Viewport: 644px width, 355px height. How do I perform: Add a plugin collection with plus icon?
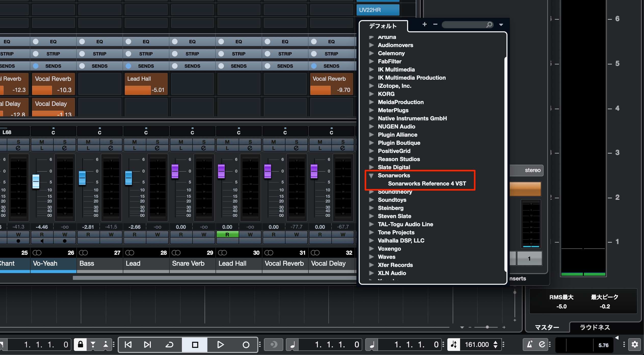tap(424, 24)
